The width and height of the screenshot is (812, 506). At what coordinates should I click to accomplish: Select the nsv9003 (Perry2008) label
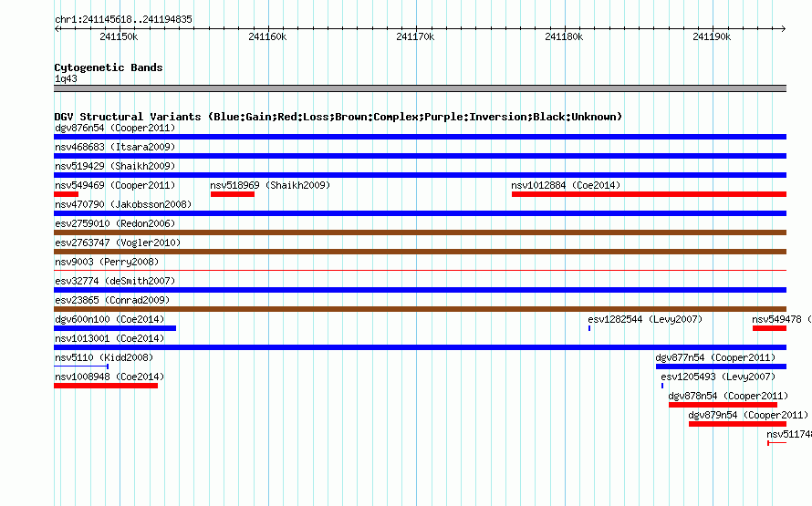107,262
